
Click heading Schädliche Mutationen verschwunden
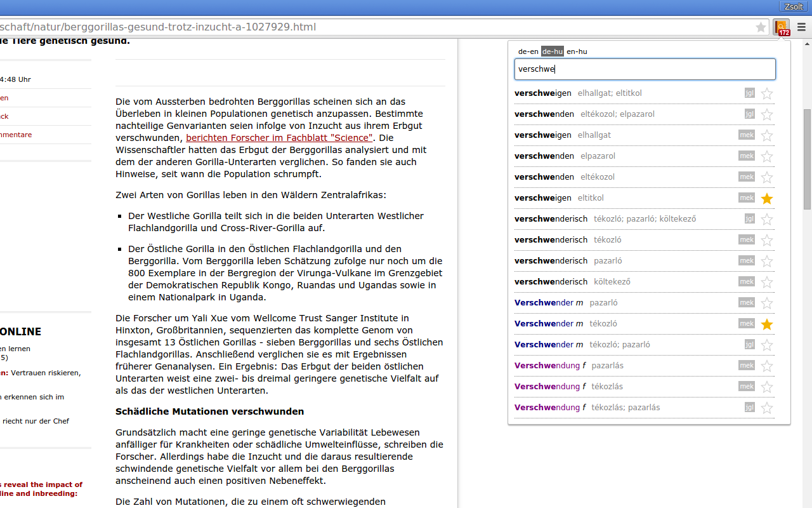click(x=209, y=411)
